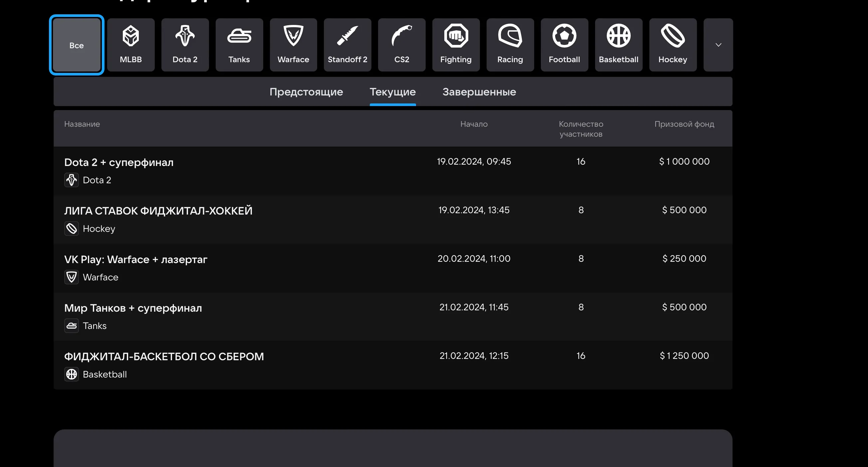Open the Dota 2 + суперфинал tournament
Viewport: 868px width, 467px height.
coord(119,162)
